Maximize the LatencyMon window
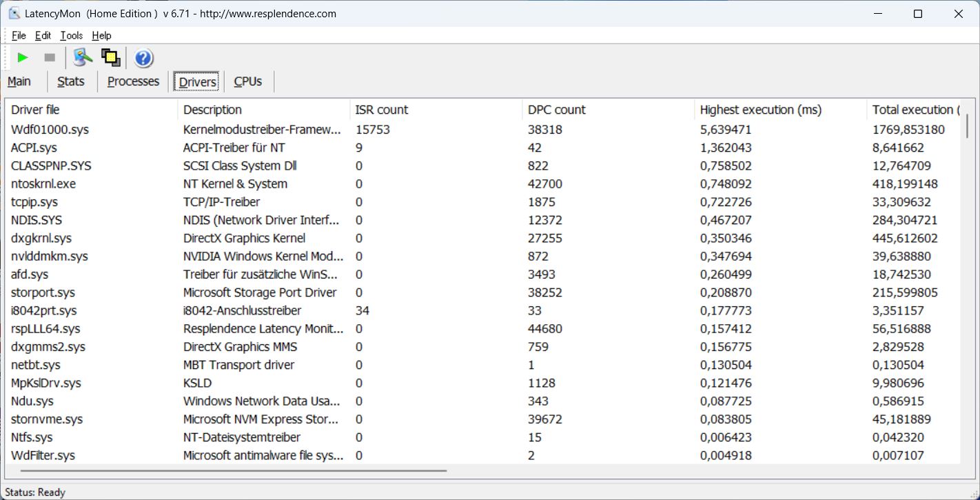Screen dimensions: 980x500 coord(917,14)
